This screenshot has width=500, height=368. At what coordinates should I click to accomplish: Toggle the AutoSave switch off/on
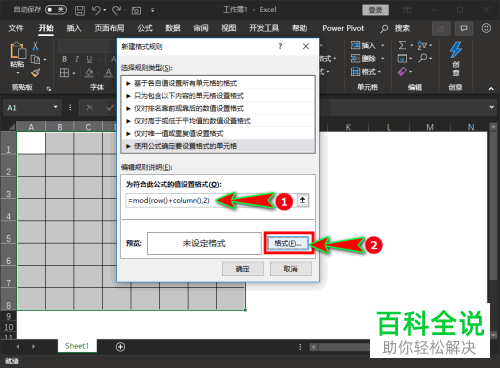pos(56,10)
